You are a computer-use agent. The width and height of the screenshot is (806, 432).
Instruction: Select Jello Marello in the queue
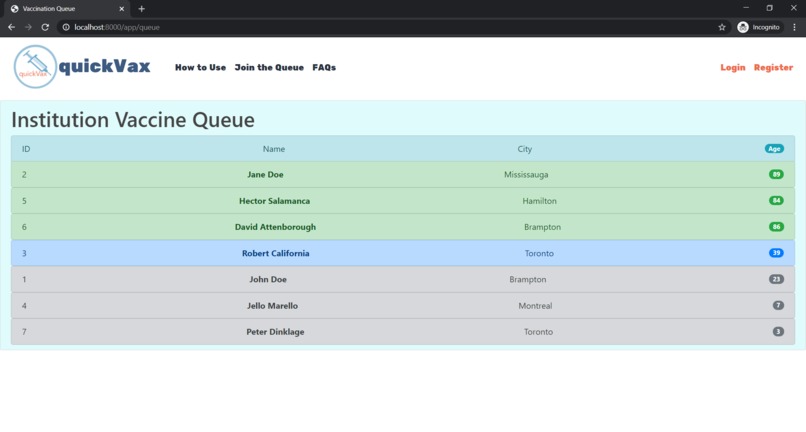pos(272,305)
